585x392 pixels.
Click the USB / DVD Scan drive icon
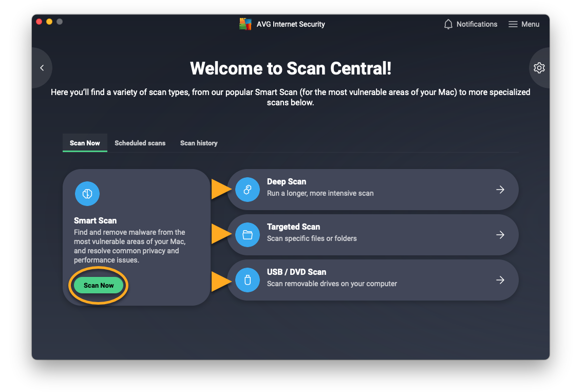point(248,280)
